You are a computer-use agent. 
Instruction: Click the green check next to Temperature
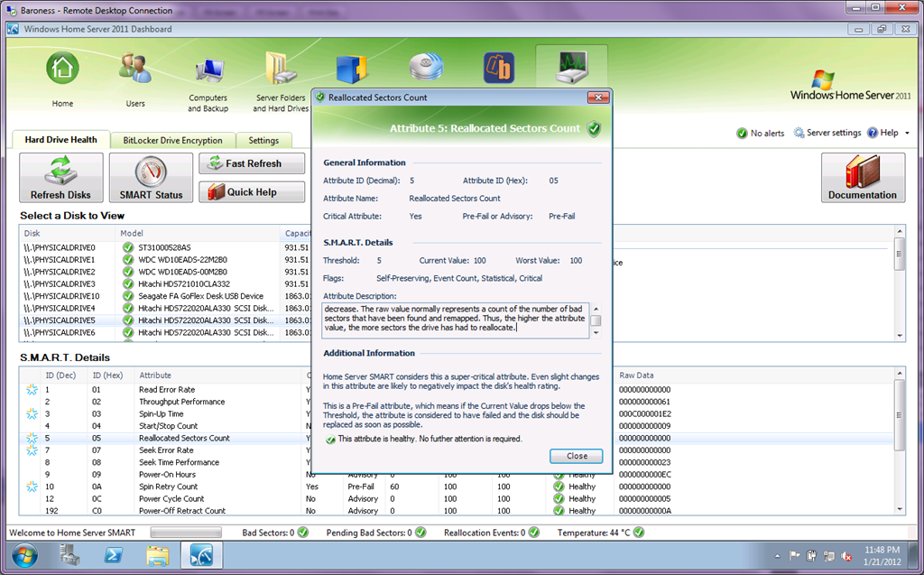(x=639, y=533)
